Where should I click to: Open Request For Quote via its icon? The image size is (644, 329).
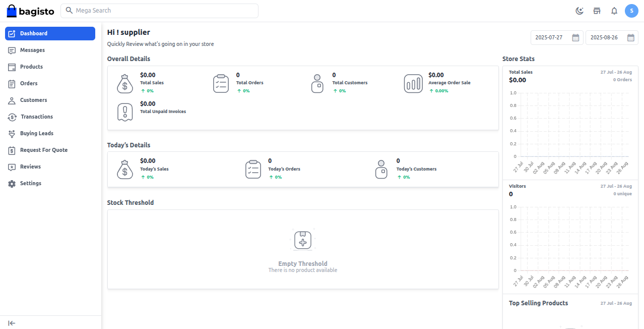tap(11, 150)
